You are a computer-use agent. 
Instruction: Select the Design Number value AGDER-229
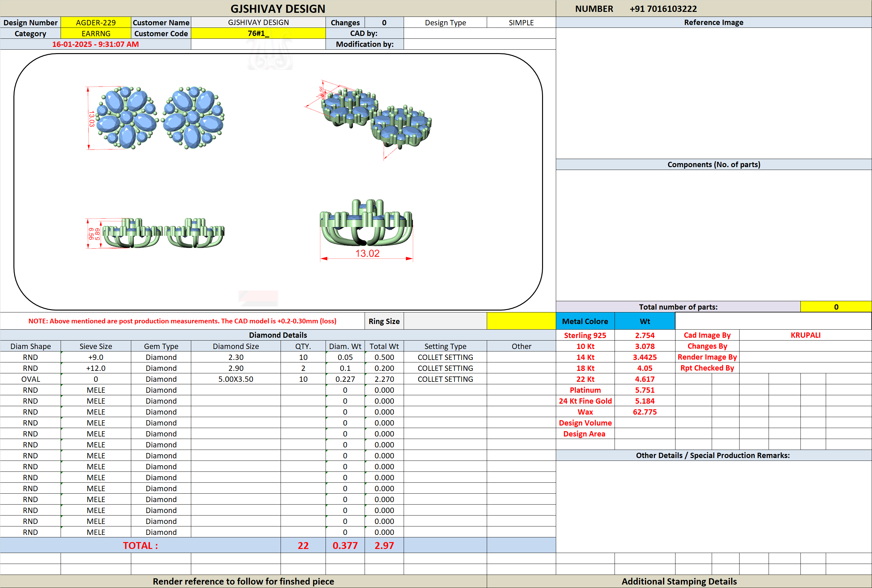click(96, 22)
